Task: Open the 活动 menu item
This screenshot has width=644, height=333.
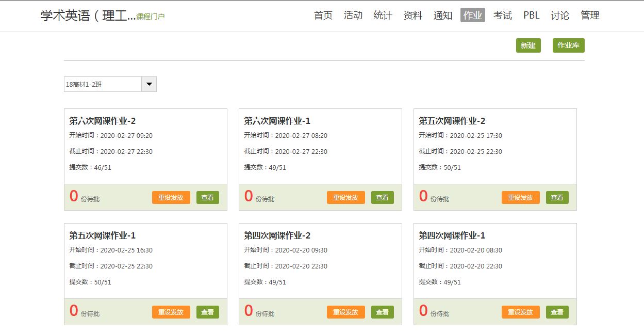Action: 353,15
